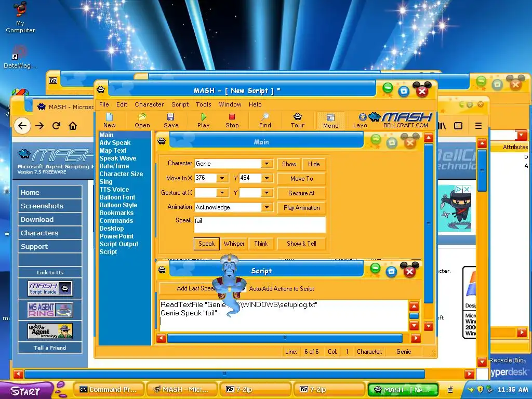532x399 pixels.
Task: Open the browser home page icon
Action: pyautogui.click(x=73, y=126)
